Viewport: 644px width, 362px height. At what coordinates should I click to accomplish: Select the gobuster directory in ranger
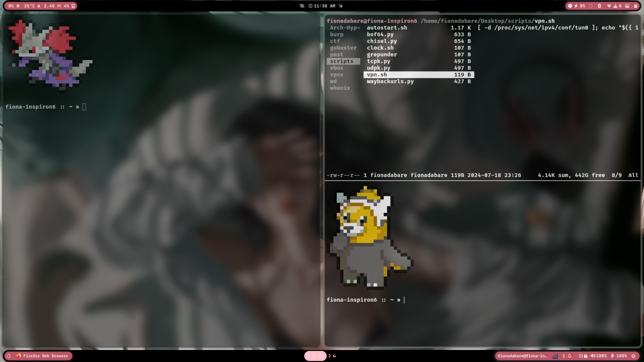pos(343,48)
